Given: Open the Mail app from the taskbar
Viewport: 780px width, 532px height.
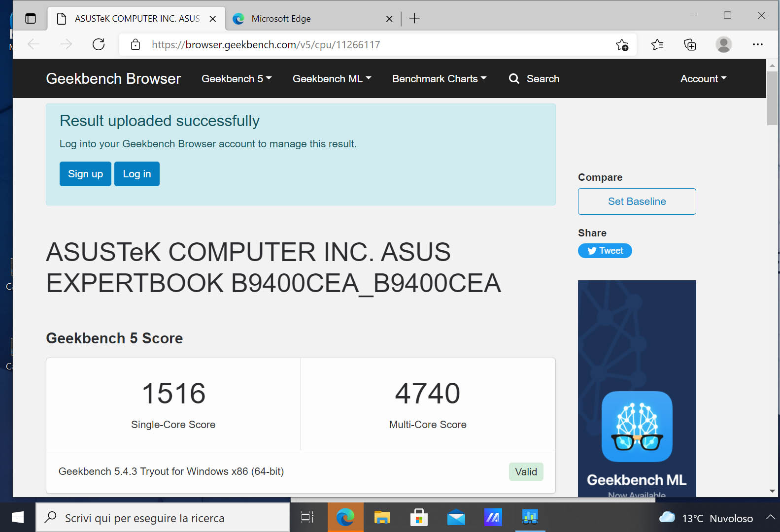Looking at the screenshot, I should click(456, 517).
